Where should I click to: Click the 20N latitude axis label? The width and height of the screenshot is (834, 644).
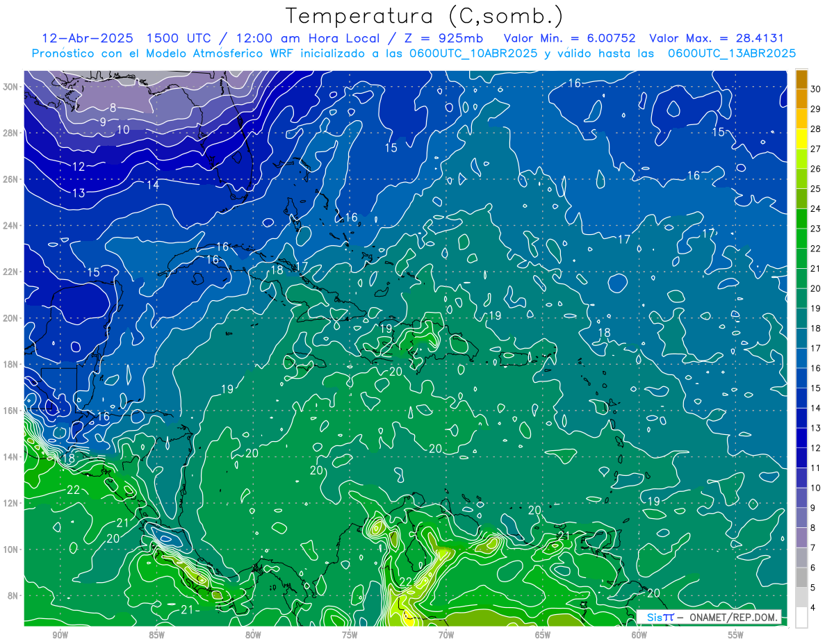point(10,318)
